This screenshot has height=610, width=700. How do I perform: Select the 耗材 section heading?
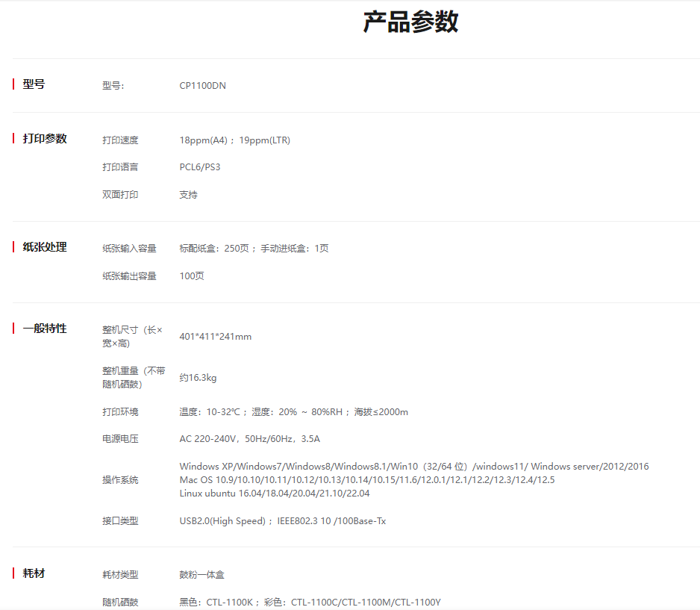click(34, 573)
